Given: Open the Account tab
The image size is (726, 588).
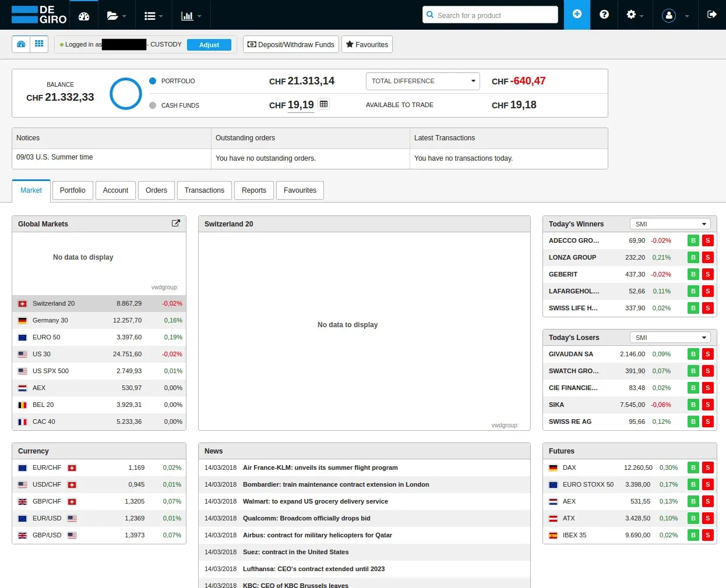Looking at the screenshot, I should pyautogui.click(x=115, y=190).
